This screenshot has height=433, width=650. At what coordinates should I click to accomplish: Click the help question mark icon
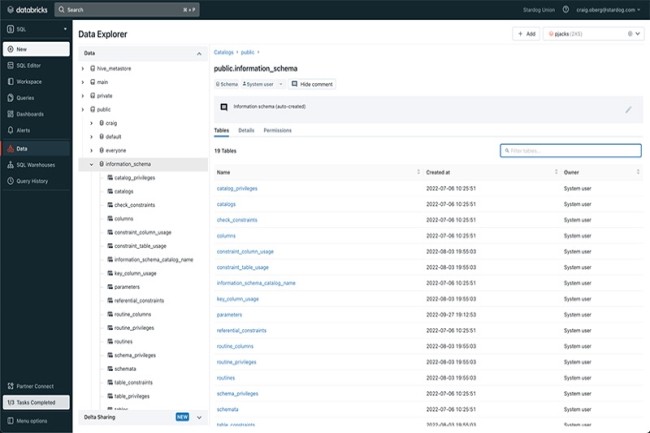coord(566,9)
